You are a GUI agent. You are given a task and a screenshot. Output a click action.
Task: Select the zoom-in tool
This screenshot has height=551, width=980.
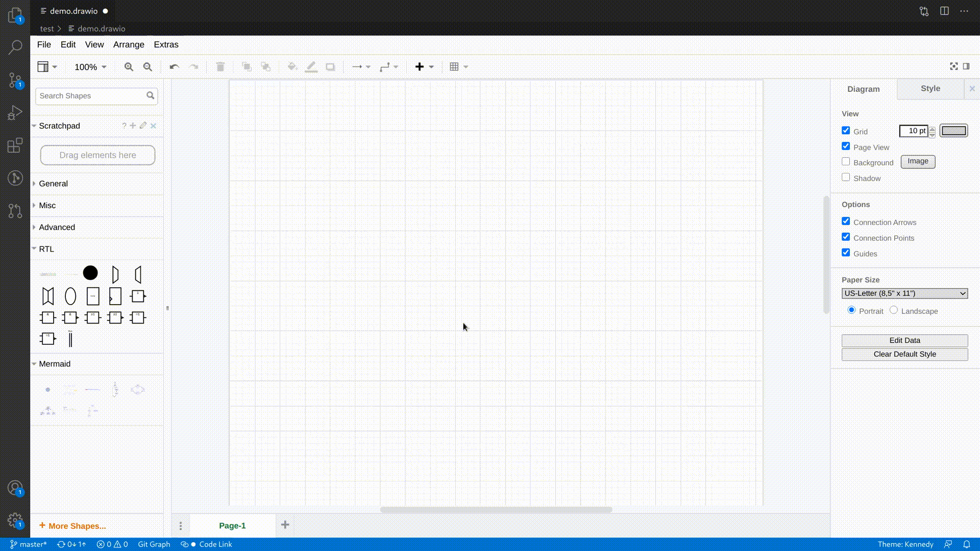(x=129, y=67)
